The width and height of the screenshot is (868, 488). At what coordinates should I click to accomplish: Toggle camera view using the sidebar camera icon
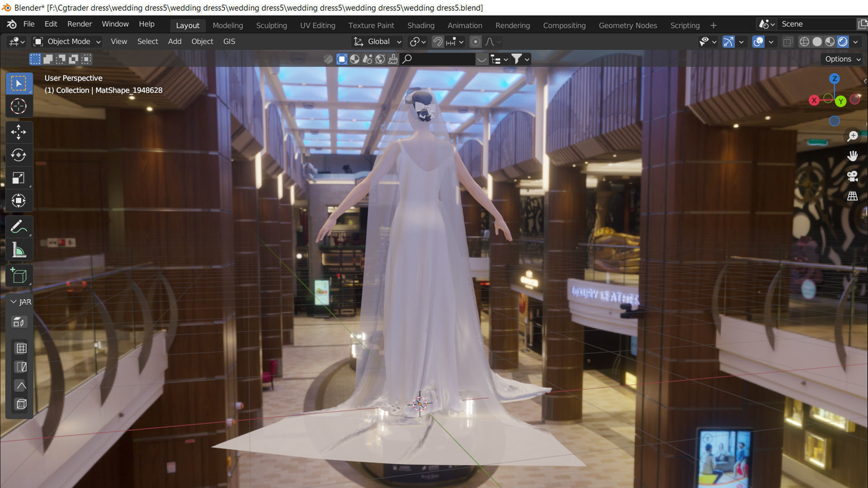(x=853, y=176)
